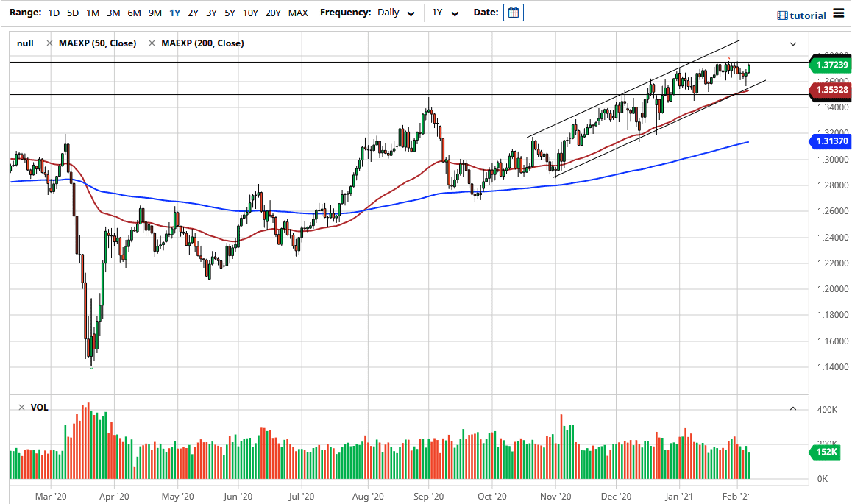The width and height of the screenshot is (852, 504).
Task: Click the null symbol label
Action: pos(25,43)
